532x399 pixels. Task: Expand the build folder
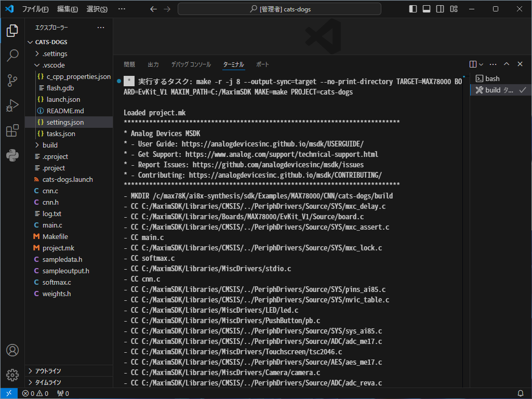point(50,145)
